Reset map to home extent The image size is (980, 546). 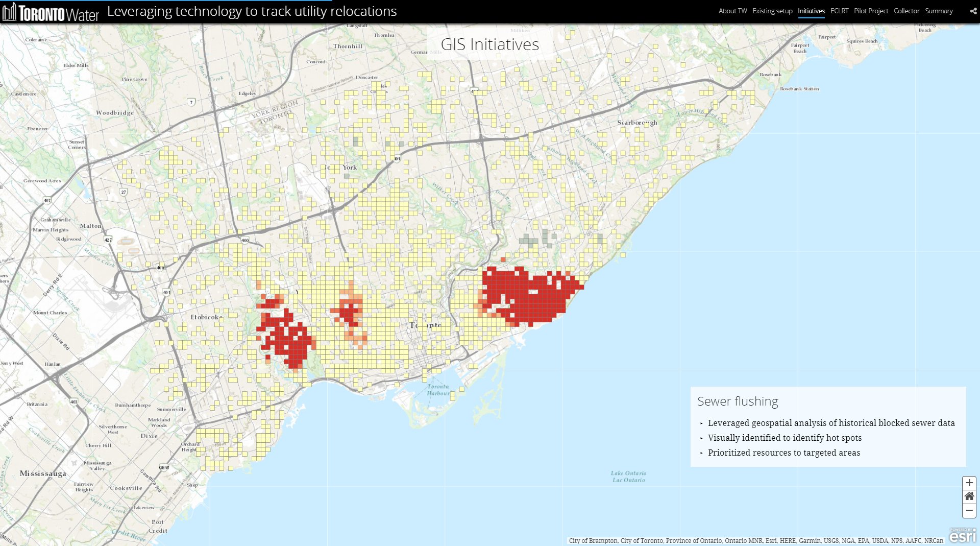tap(969, 496)
